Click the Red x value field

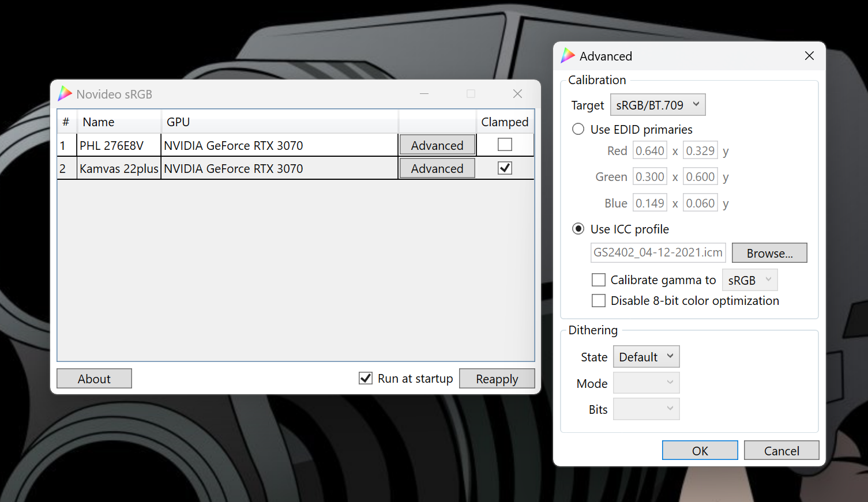click(x=650, y=151)
